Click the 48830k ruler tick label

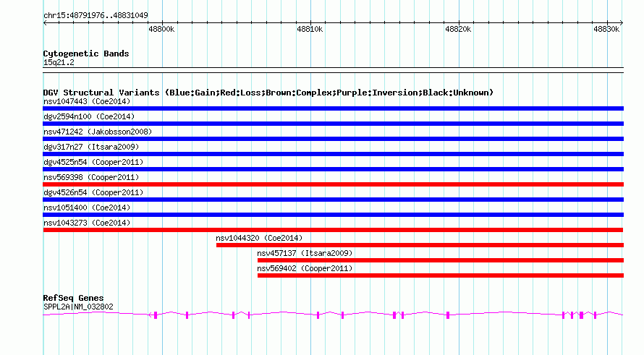tap(606, 29)
